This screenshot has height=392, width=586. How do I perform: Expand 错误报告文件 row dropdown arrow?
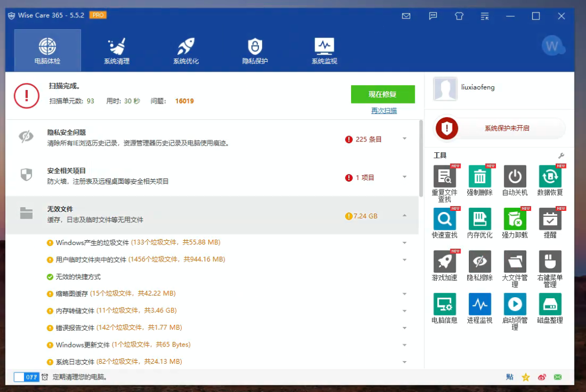pos(404,328)
